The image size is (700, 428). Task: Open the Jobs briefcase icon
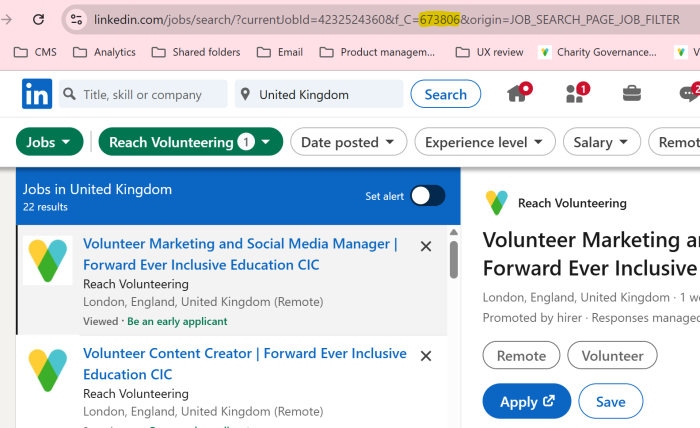pyautogui.click(x=632, y=93)
